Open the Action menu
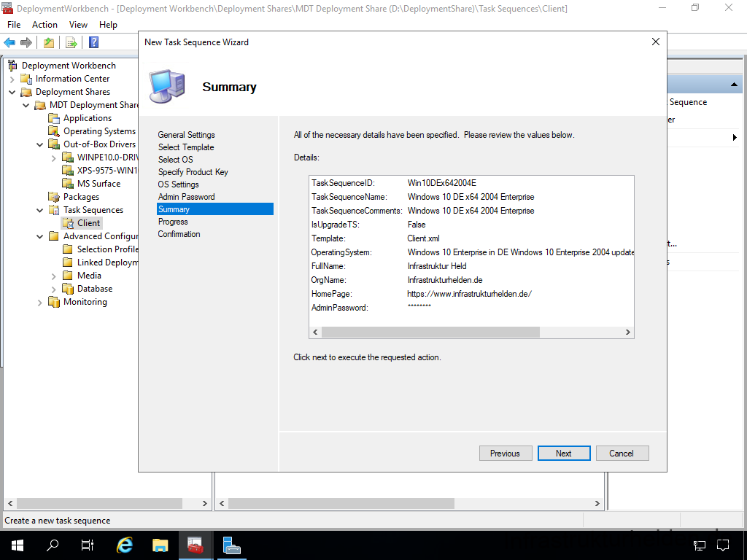Image resolution: width=747 pixels, height=560 pixels. tap(44, 25)
